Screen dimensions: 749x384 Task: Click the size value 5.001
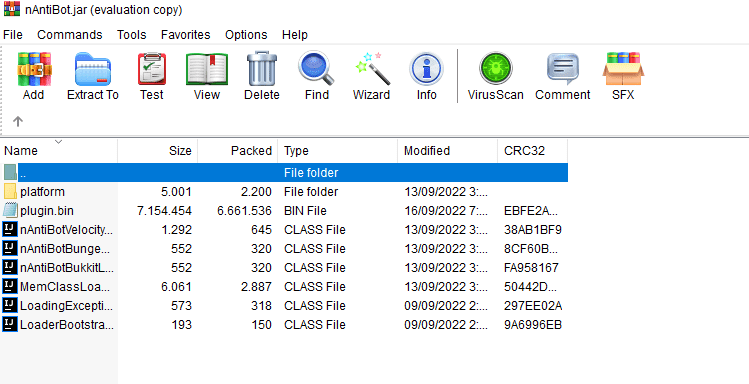177,192
